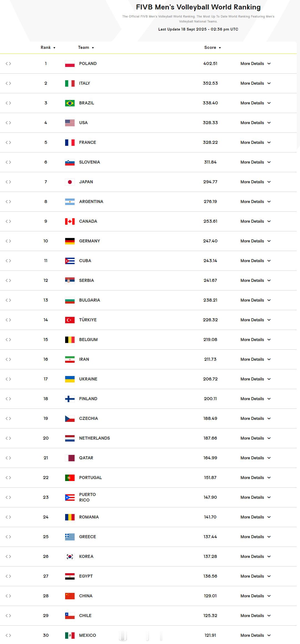The image size is (300, 644).
Task: Click the Japan flag icon
Action: pos(70,182)
